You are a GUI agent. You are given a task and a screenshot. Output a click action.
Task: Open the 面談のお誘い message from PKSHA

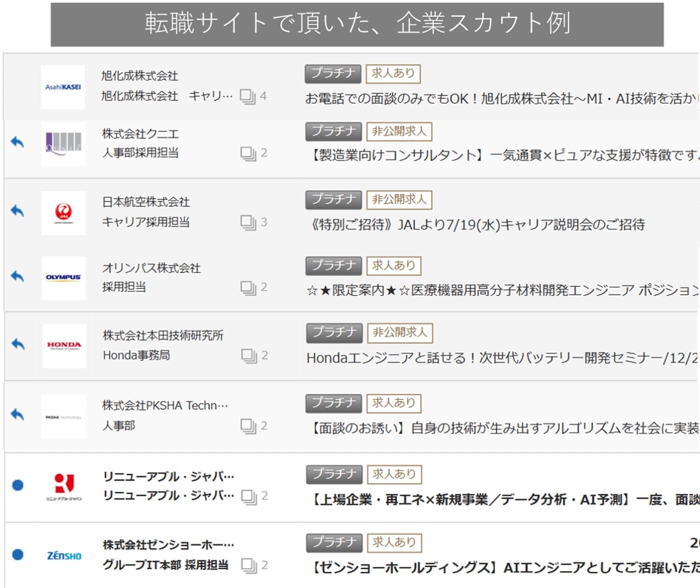point(504,429)
